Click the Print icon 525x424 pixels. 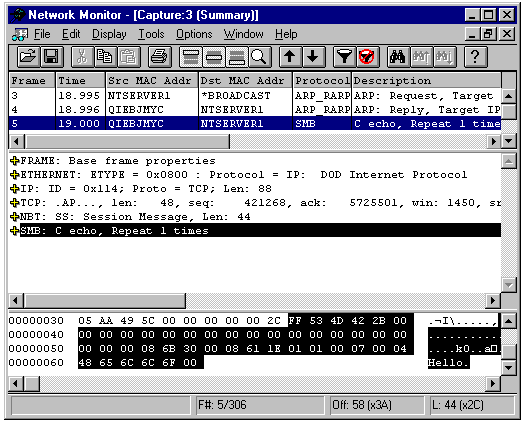point(160,56)
